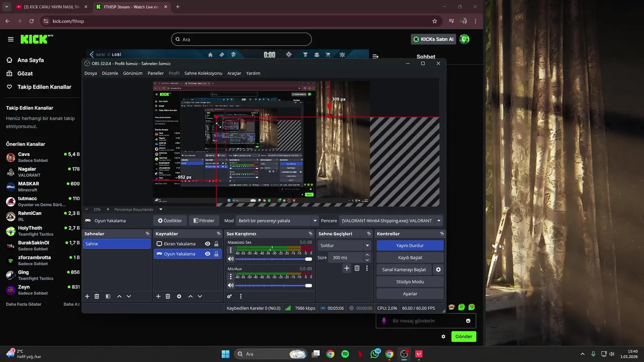
Task: Zoom out preview with minus icon
Action: (x=87, y=209)
